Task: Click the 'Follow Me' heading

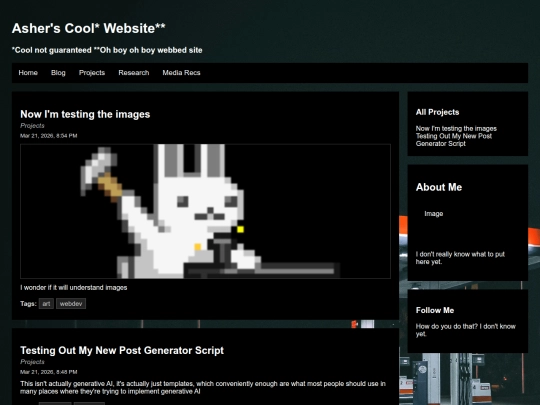Action: pyautogui.click(x=435, y=310)
